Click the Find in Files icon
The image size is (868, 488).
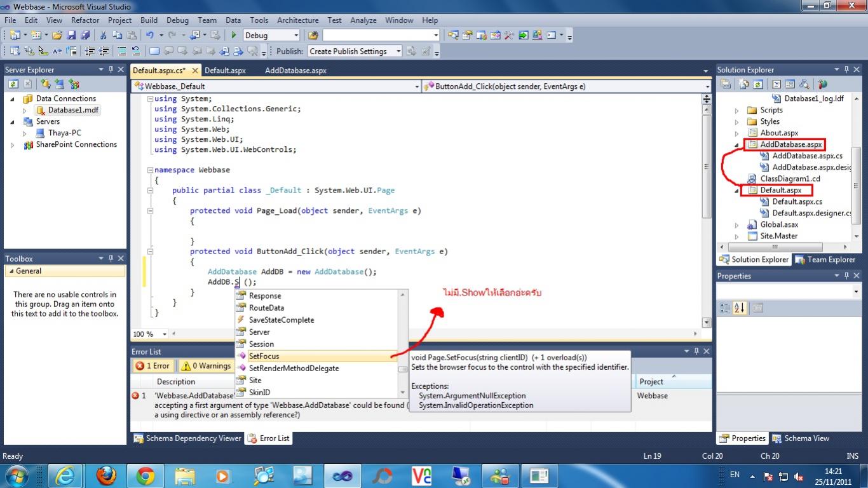tap(313, 36)
